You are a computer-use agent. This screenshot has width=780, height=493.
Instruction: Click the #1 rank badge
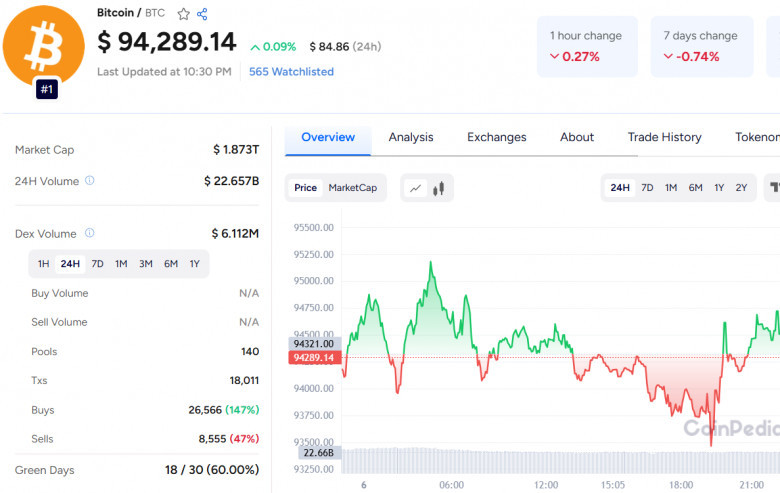coord(47,90)
